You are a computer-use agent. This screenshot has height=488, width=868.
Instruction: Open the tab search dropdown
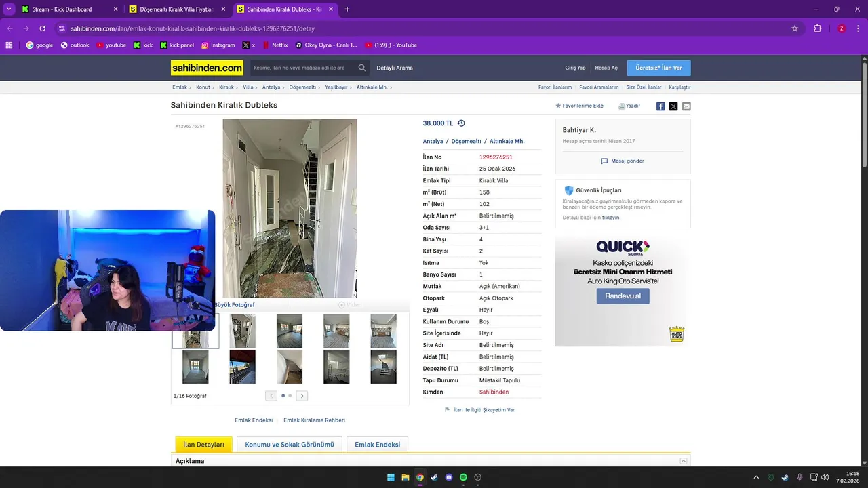pos(9,9)
